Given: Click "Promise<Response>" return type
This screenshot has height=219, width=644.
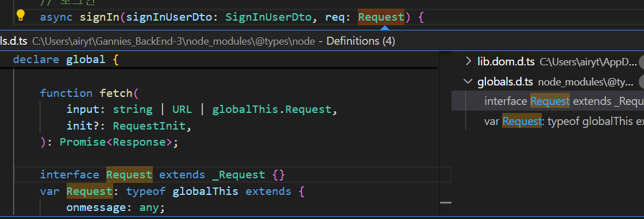Looking at the screenshot, I should click(116, 142).
